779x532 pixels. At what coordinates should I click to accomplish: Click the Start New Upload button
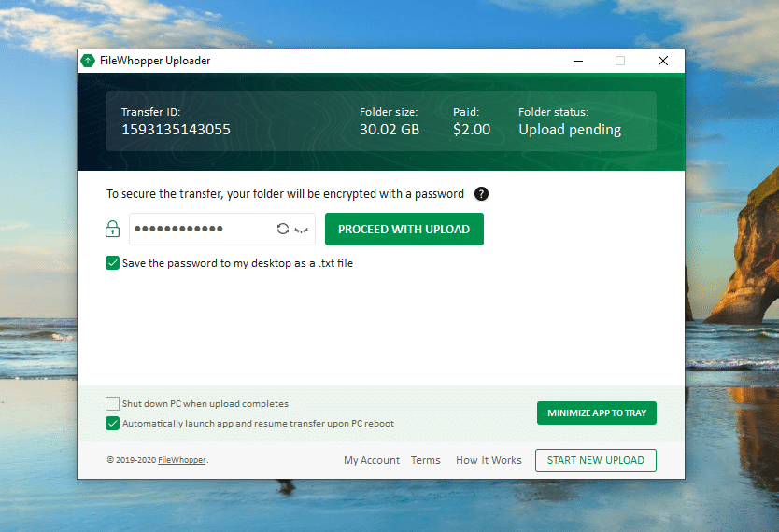point(595,460)
